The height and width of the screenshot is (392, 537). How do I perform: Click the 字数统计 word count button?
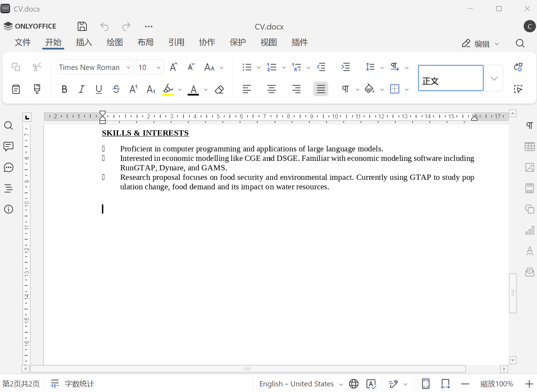[73, 384]
